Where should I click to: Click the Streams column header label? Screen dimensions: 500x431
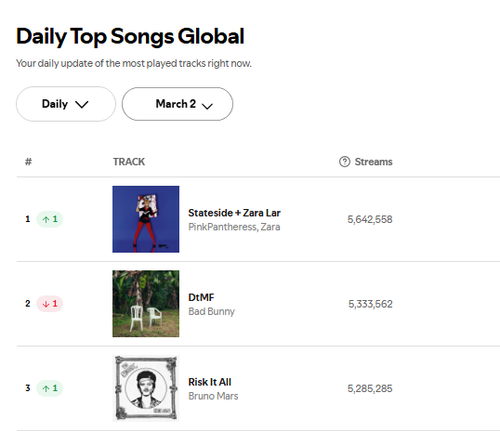tap(374, 162)
